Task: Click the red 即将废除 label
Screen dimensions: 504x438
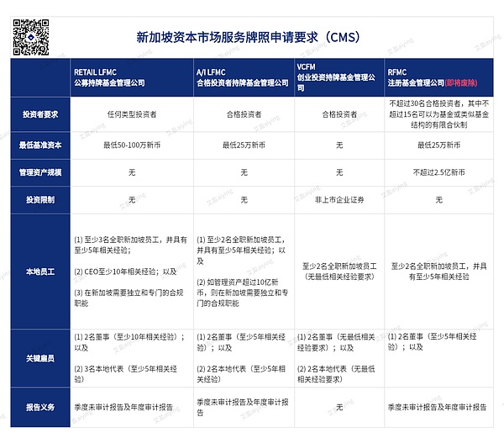Action: pos(461,84)
